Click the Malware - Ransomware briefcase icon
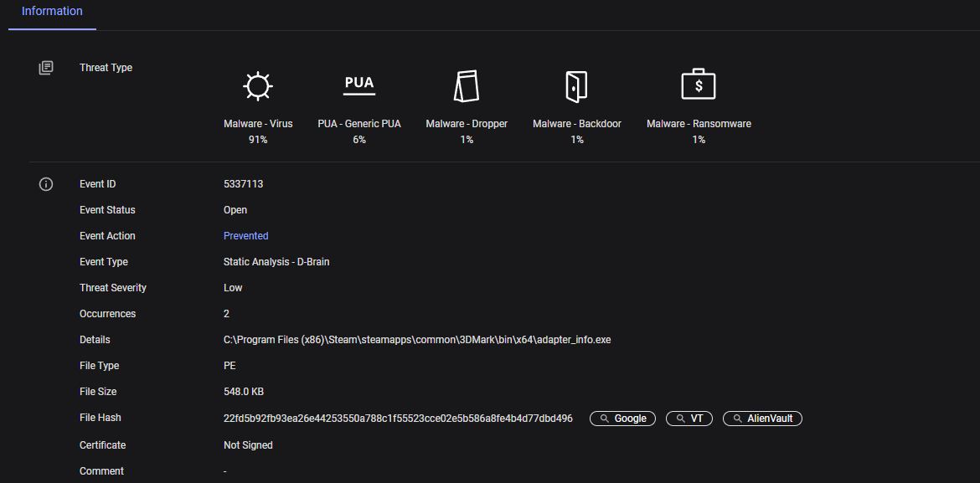Screen dimensions: 980x483 [x=699, y=85]
